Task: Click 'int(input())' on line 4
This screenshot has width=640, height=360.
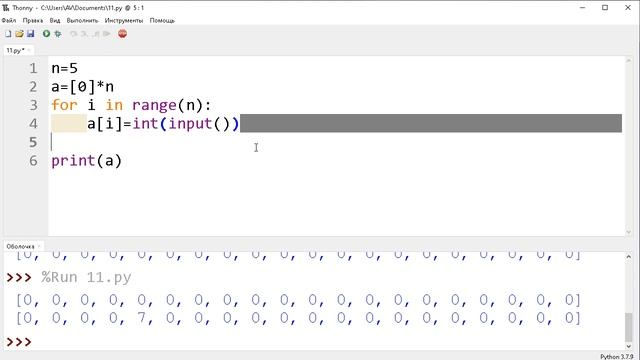Action: click(x=185, y=123)
